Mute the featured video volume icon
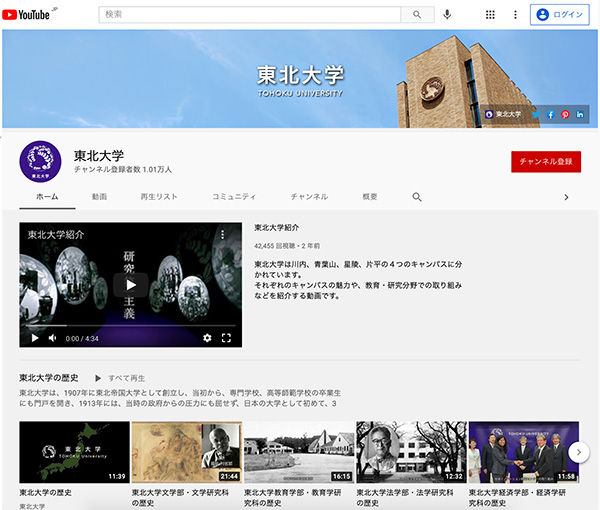This screenshot has width=600, height=510. (52, 338)
